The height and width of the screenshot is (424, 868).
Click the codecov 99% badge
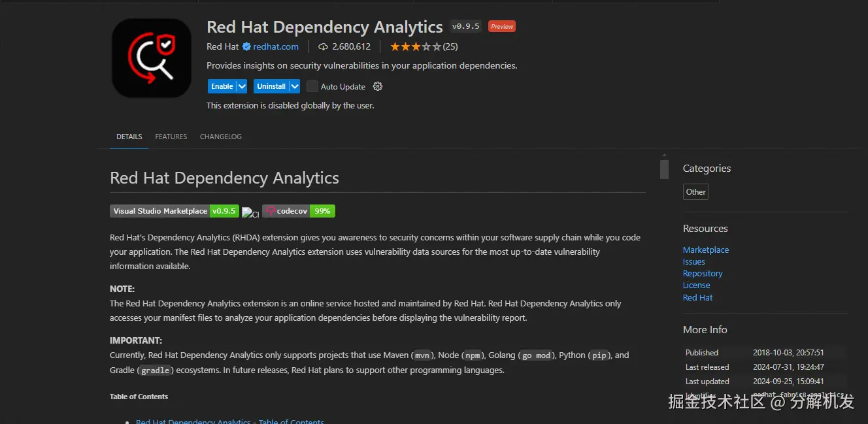point(299,211)
